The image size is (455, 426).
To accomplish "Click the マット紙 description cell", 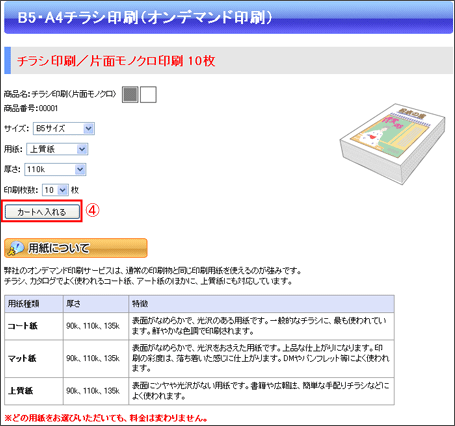I will [262, 359].
